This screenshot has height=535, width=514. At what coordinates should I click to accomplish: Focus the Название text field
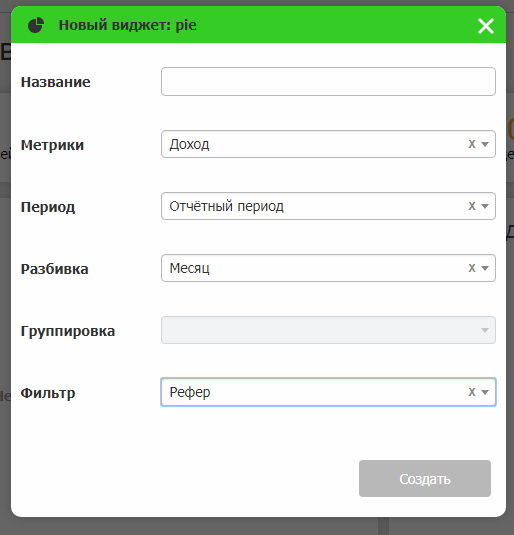click(x=328, y=82)
